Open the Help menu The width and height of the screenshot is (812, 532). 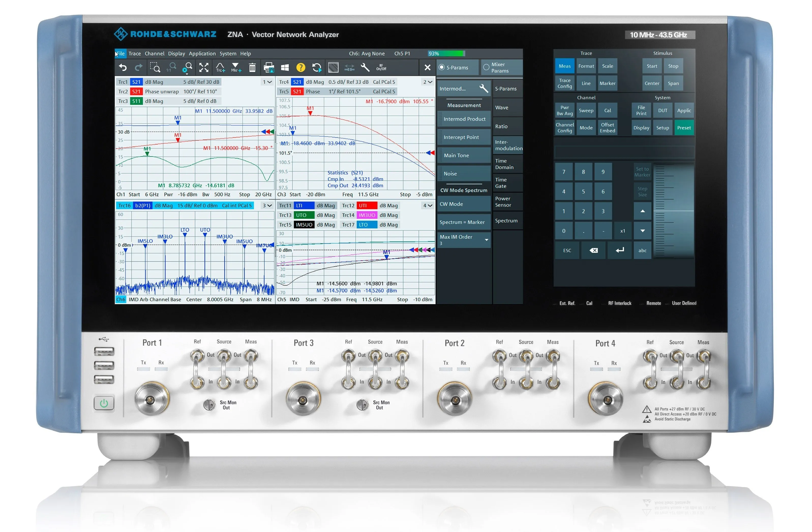coord(245,54)
